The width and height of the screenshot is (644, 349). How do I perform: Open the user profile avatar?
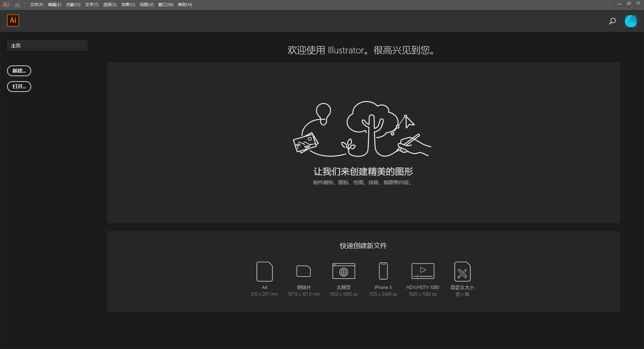click(x=631, y=21)
